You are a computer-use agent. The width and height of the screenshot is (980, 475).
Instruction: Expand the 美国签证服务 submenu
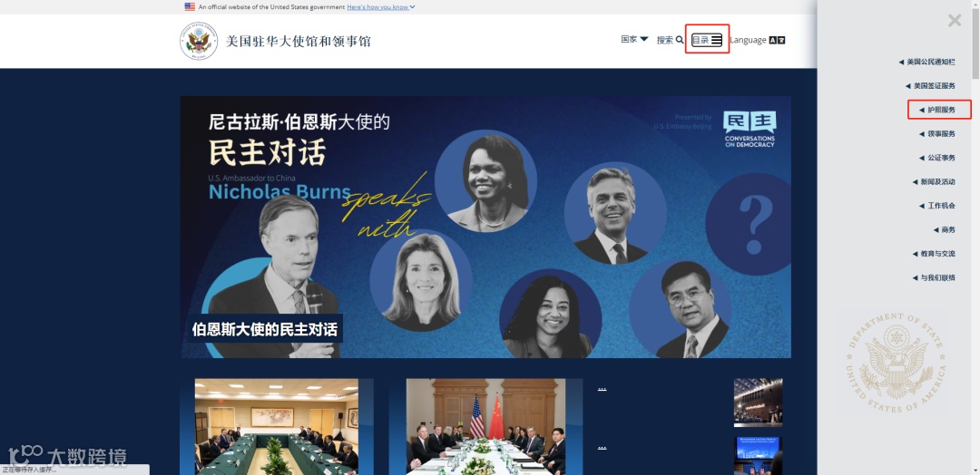coord(930,85)
